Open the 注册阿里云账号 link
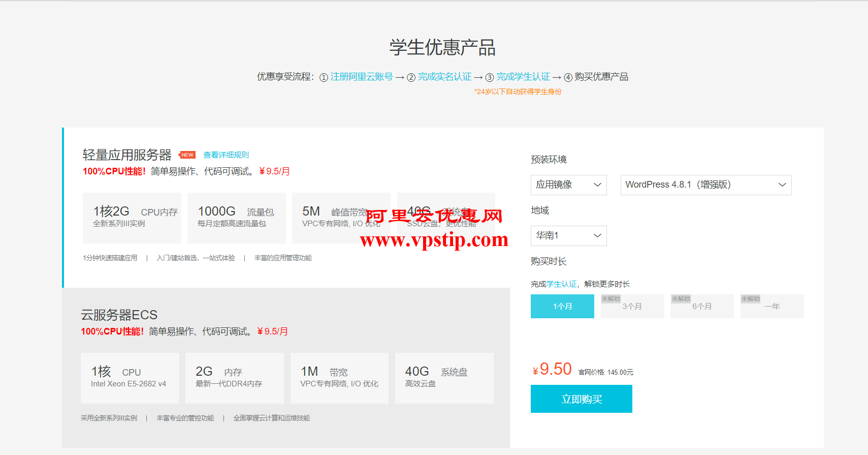The width and height of the screenshot is (868, 455). point(362,77)
